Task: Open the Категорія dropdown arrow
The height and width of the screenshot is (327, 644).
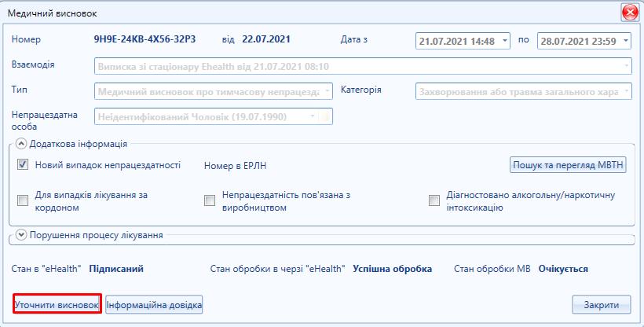Action: pos(627,91)
